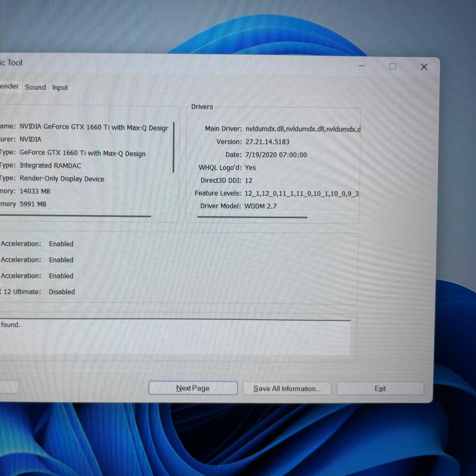Viewport: 476px width, 476px height.
Task: Click the WHQL Logo'd Yes value
Action: point(250,168)
